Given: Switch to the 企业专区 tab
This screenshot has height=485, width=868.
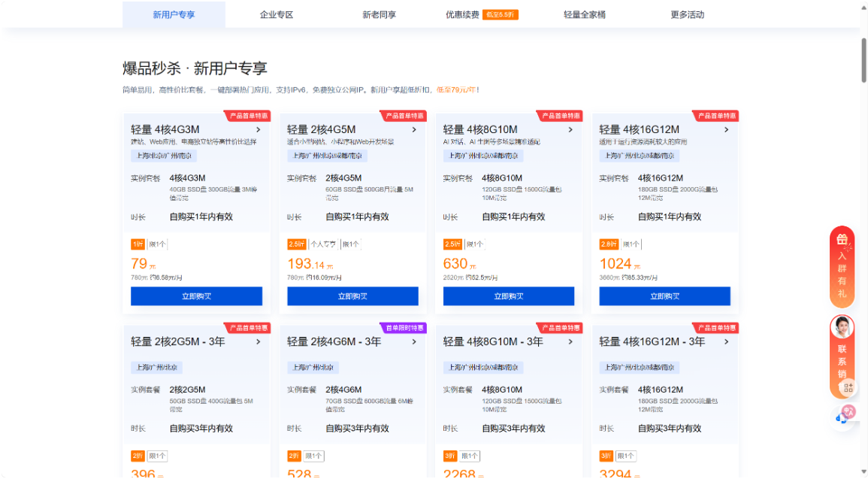Looking at the screenshot, I should pos(277,14).
